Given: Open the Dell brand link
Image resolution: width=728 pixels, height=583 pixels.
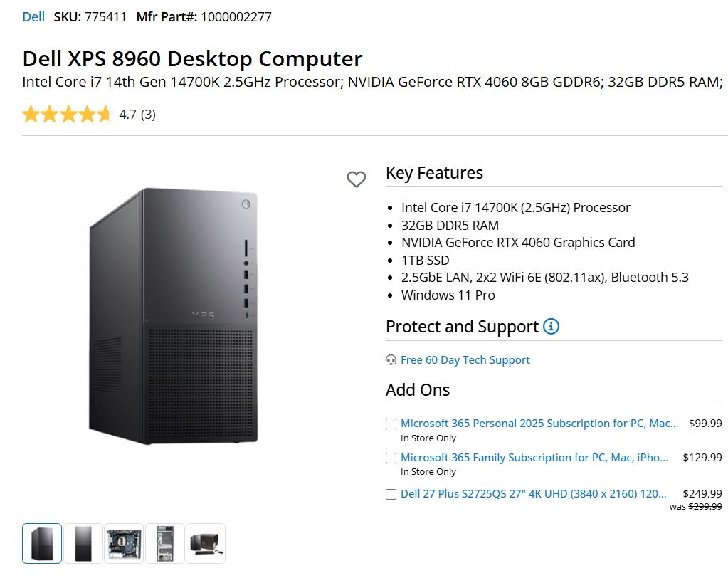Looking at the screenshot, I should (33, 16).
